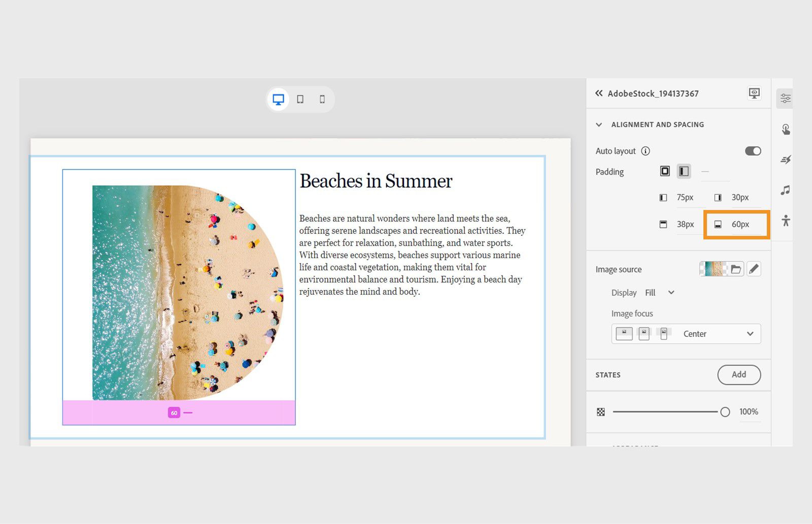
Task: Click the beach description paragraph text
Action: 412,255
